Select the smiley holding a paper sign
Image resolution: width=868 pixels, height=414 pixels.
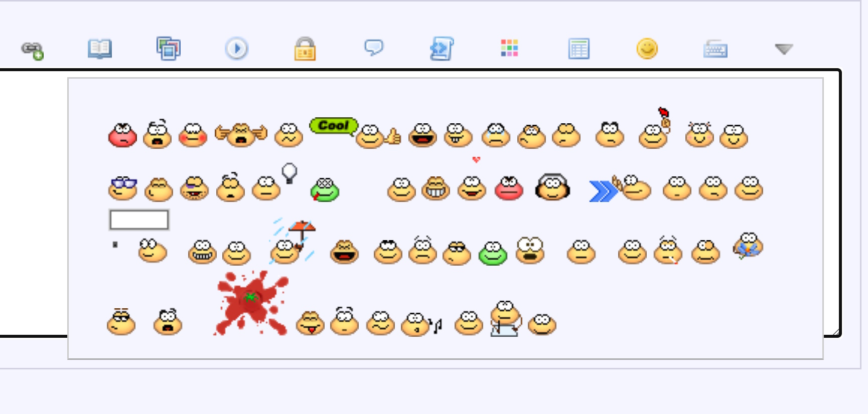tap(506, 318)
